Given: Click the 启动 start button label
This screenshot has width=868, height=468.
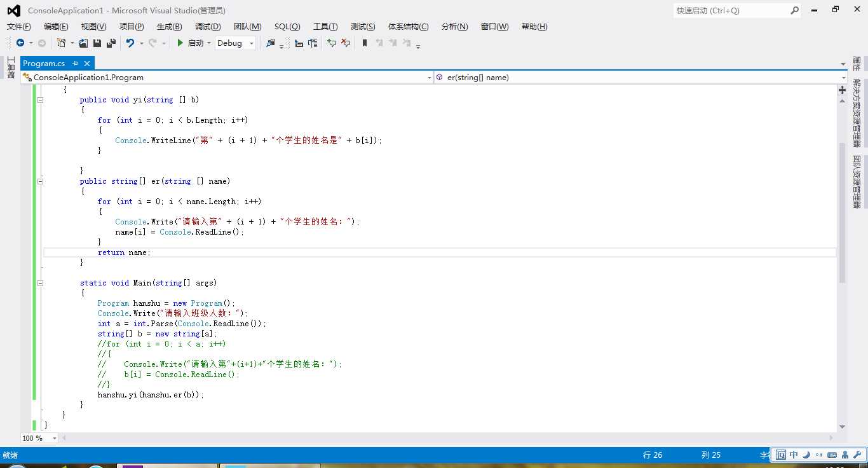Looking at the screenshot, I should 196,43.
